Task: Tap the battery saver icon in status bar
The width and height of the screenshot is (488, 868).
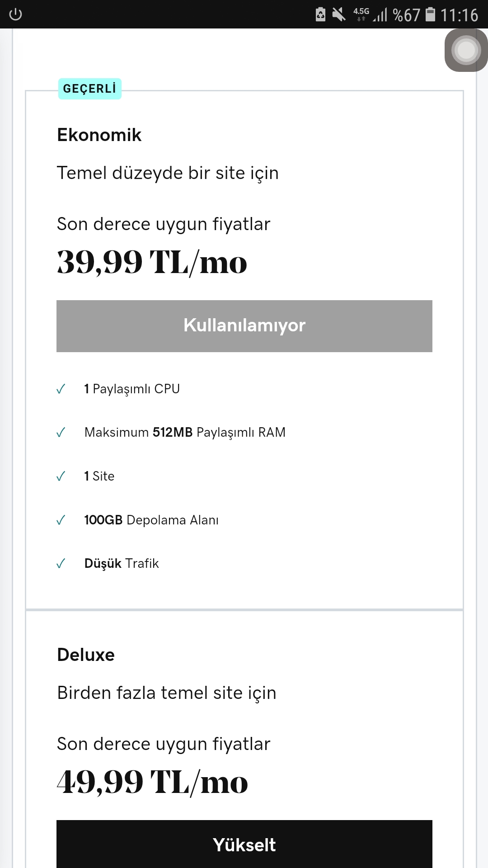Action: [320, 14]
